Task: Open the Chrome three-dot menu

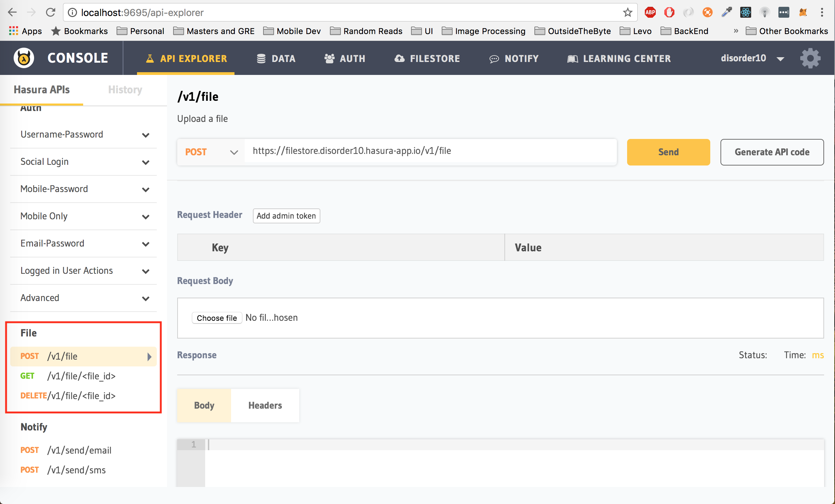Action: click(x=822, y=13)
